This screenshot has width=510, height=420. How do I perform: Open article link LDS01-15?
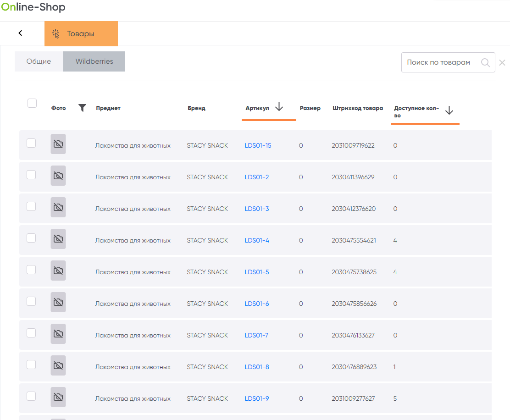(x=258, y=145)
